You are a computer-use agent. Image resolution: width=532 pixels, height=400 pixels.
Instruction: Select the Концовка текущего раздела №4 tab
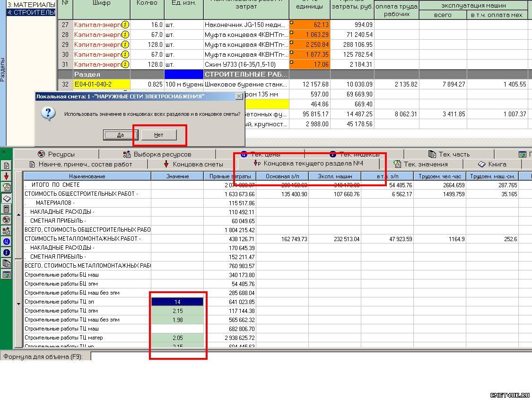tap(309, 164)
